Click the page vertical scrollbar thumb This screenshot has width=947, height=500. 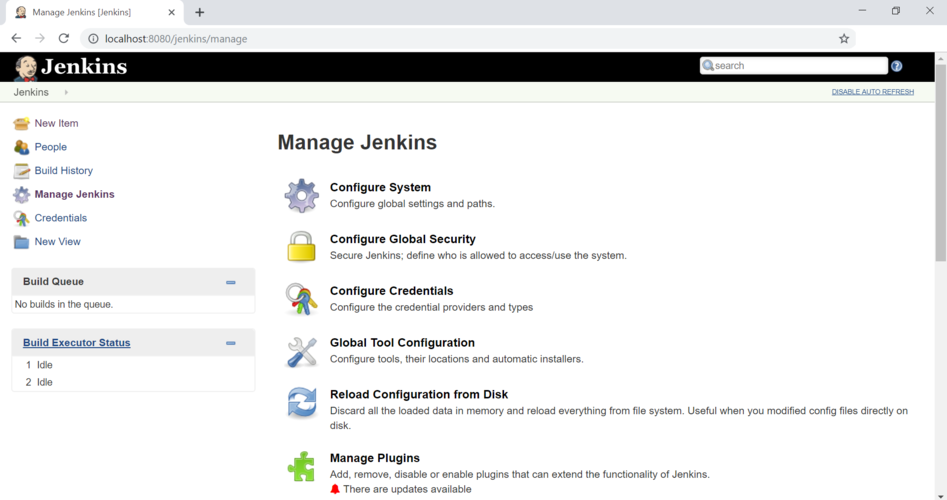click(x=941, y=163)
